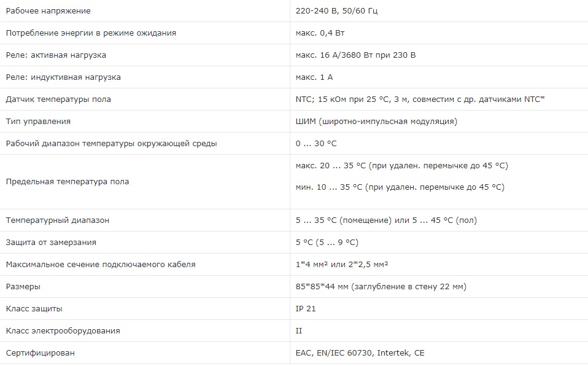
Task: Select the 'Датчик температуры пола' label
Action: 58,99
